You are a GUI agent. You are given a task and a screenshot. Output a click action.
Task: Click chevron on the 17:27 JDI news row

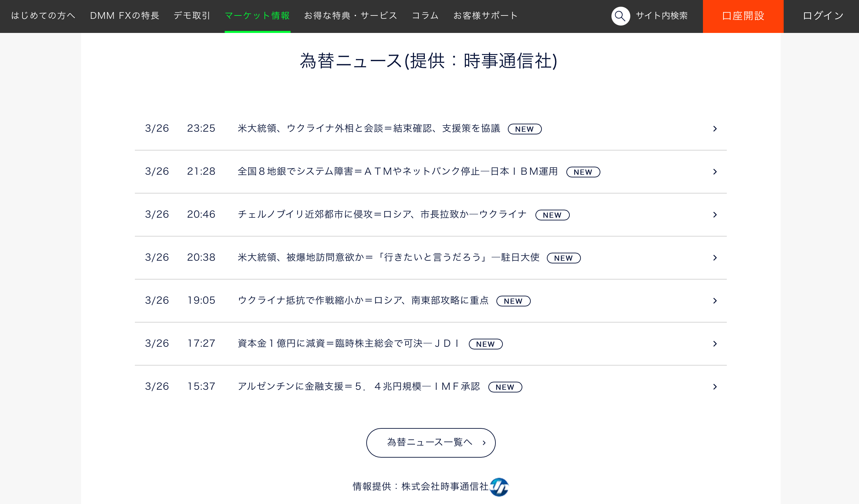715,344
